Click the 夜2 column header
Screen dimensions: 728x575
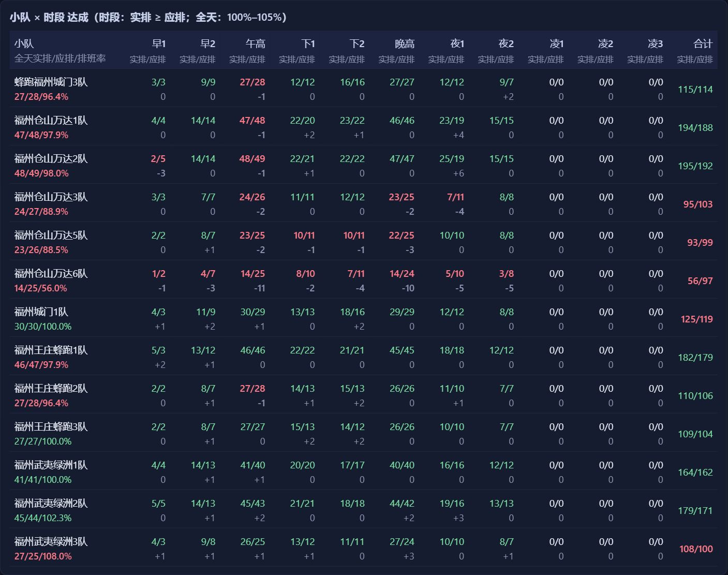[507, 44]
